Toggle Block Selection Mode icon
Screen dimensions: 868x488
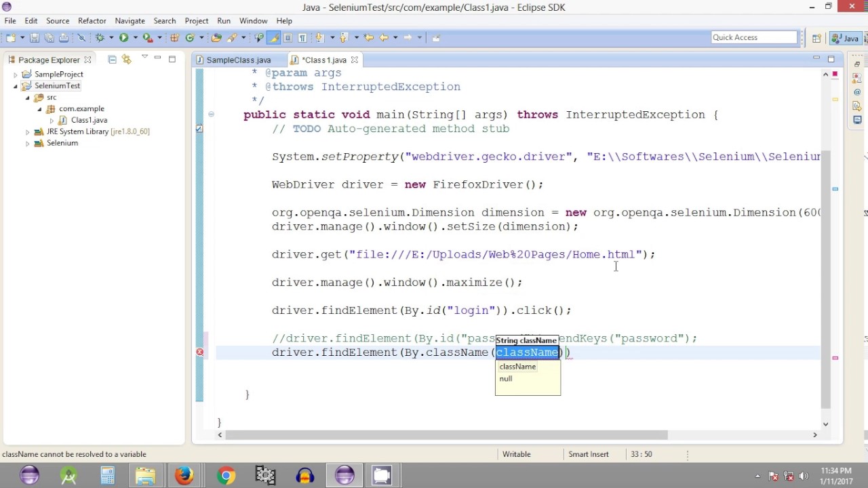click(288, 38)
